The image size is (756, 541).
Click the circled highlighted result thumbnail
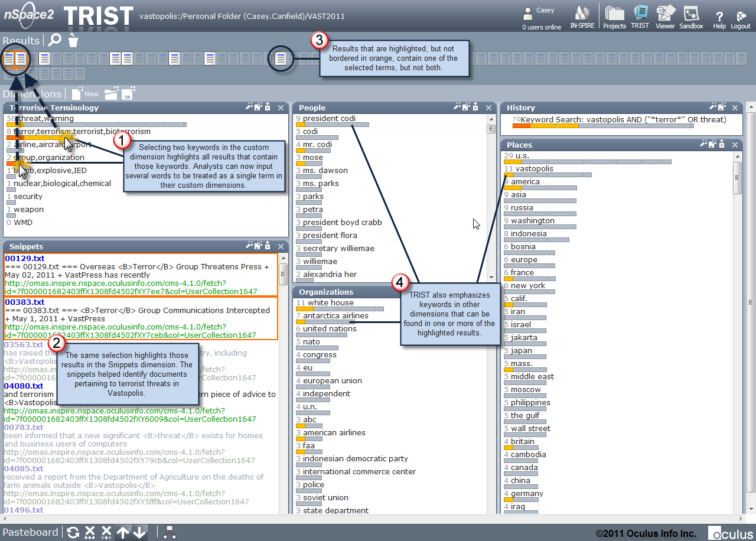tap(281, 58)
